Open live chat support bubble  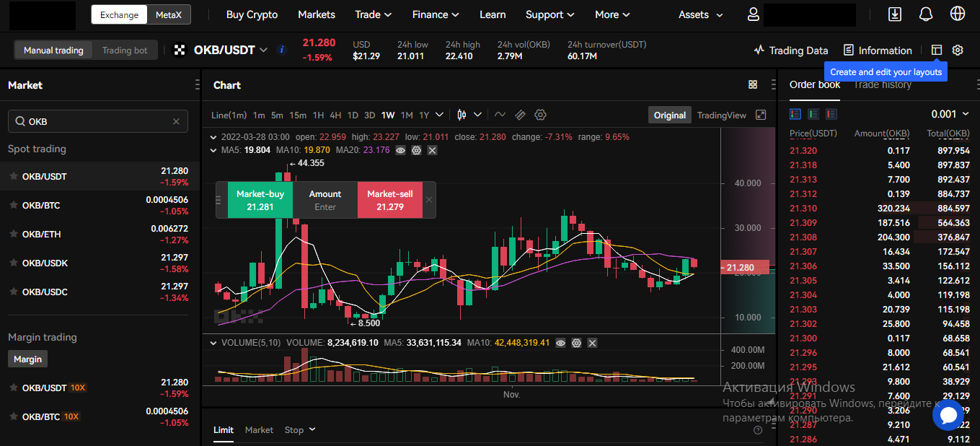(948, 415)
